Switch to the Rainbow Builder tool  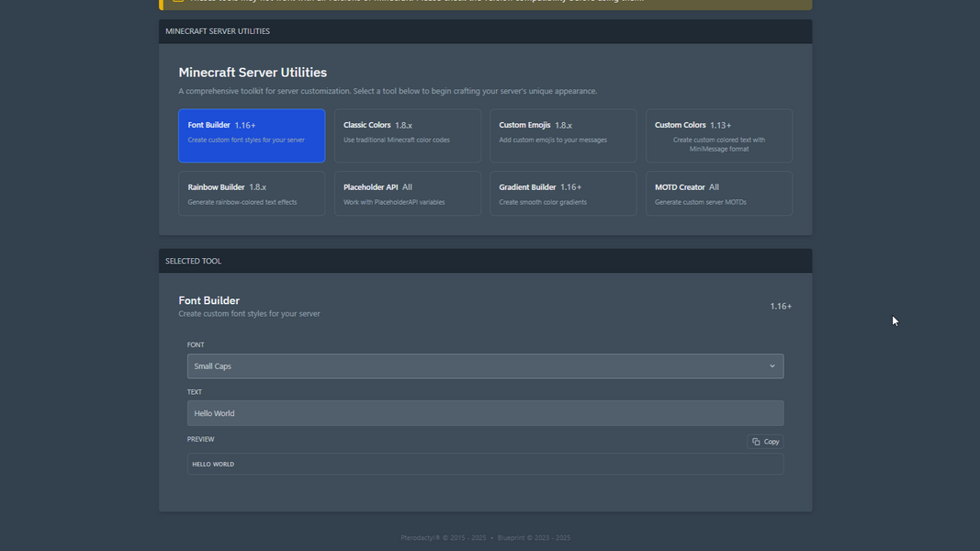[x=251, y=194]
